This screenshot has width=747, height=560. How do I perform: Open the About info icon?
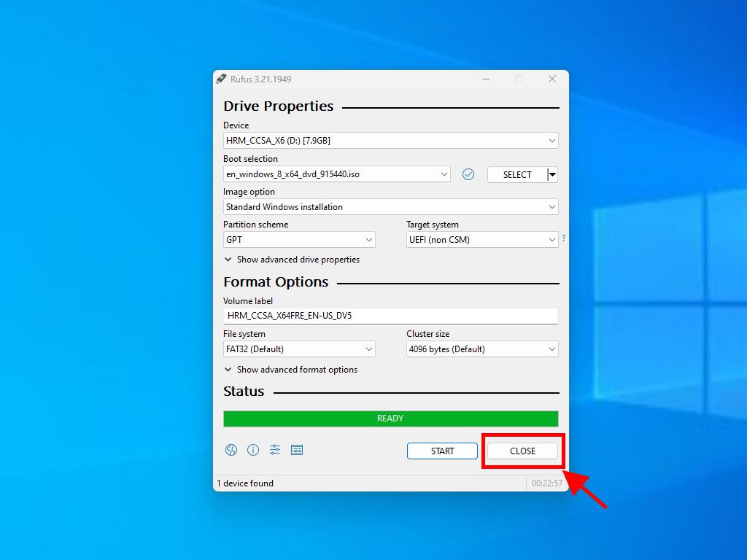[253, 450]
